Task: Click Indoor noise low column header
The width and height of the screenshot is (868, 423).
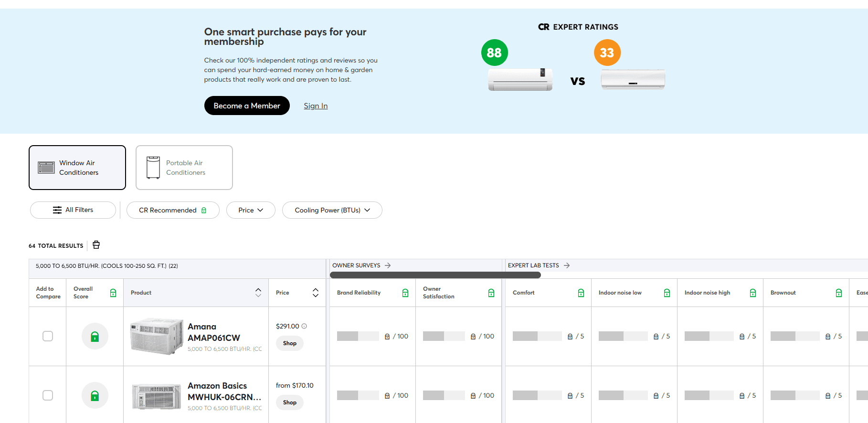Action: pos(620,293)
